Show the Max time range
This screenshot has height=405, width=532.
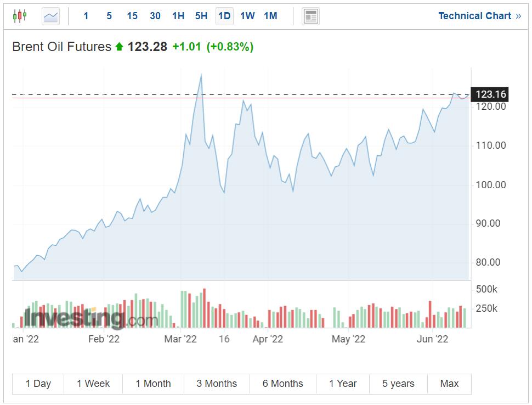449,384
